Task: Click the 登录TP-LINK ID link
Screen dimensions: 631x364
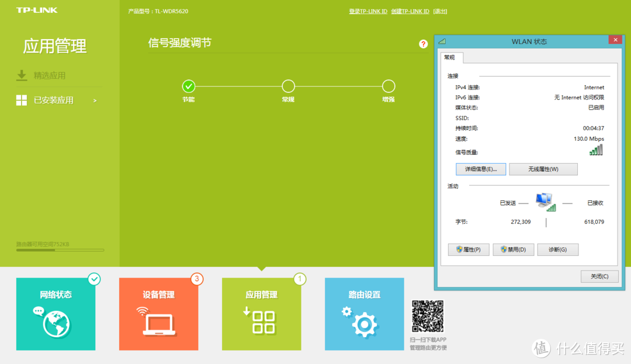Action: click(367, 11)
